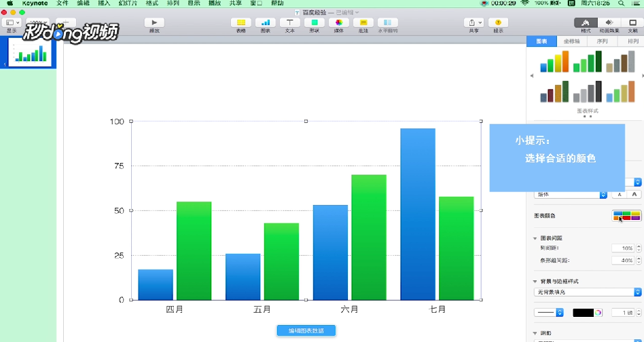Choose the grayscale chart style

click(x=588, y=92)
